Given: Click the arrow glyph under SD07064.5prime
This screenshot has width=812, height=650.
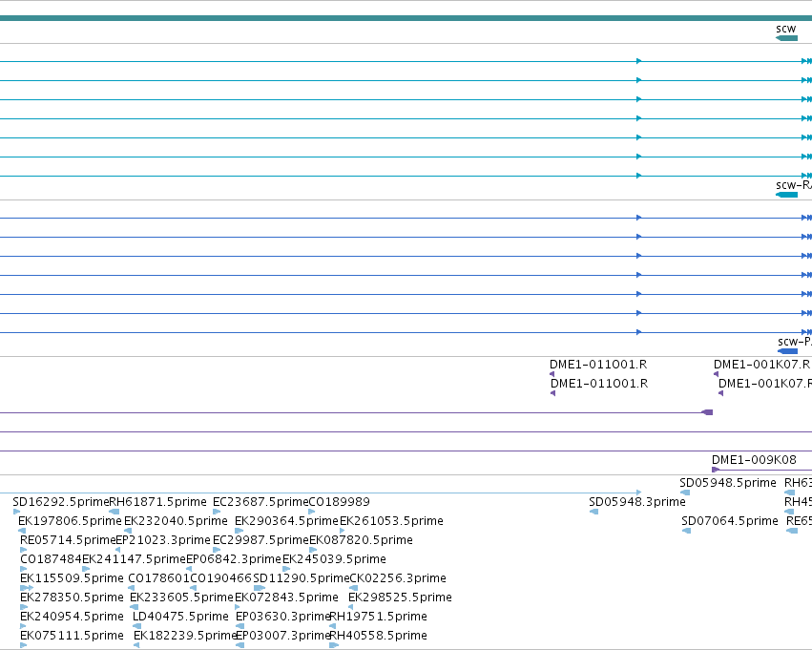Looking at the screenshot, I should 687,531.
